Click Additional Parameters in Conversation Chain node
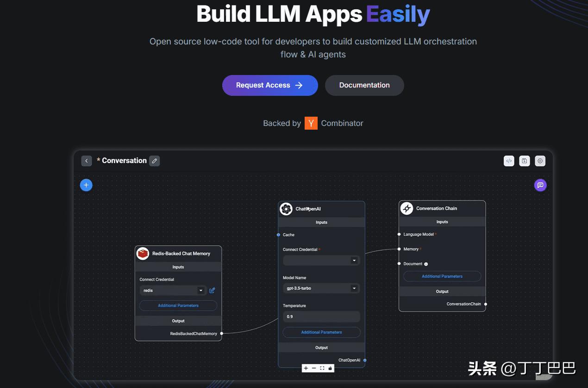The width and height of the screenshot is (588, 388). click(442, 276)
